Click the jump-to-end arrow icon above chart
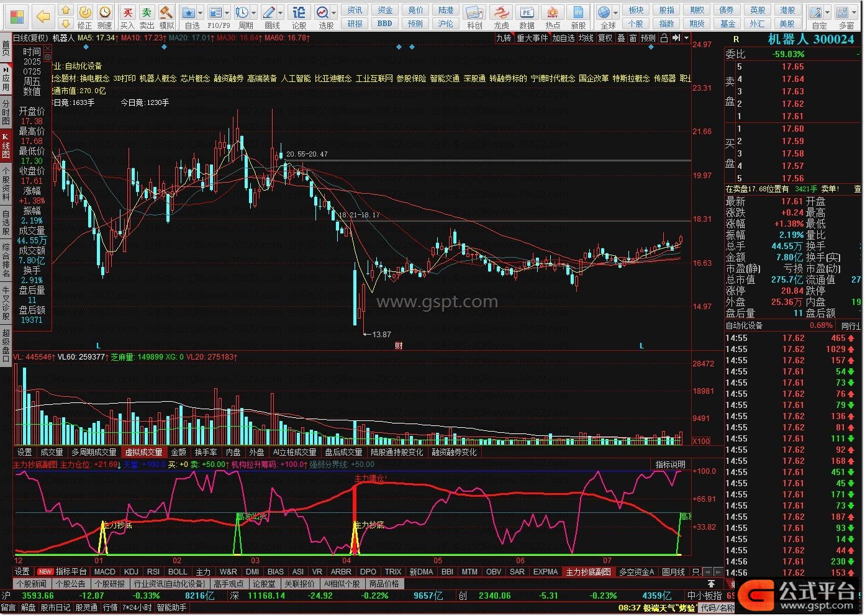Screen dimensions: 865x616 [x=676, y=38]
